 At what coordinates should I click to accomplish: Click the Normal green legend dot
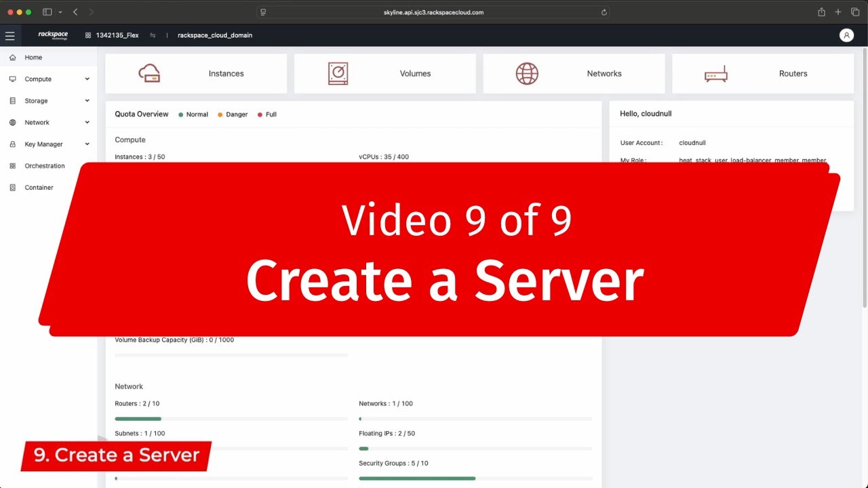coord(181,115)
